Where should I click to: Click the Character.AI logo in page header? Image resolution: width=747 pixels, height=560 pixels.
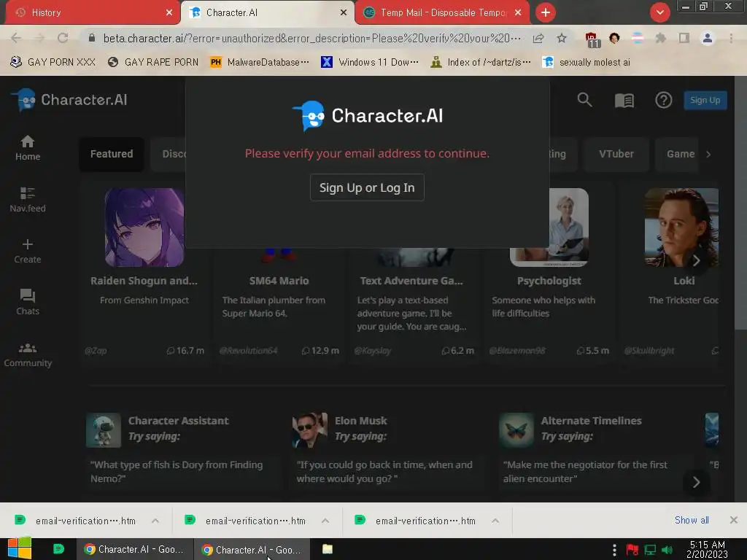click(x=69, y=100)
